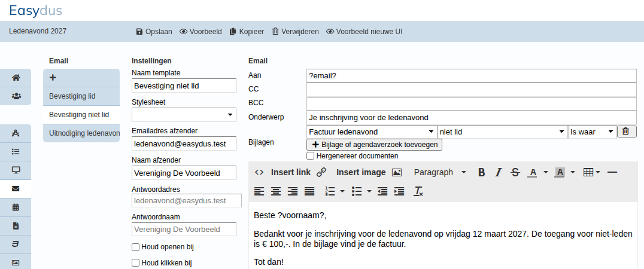Screen dimensions: 644x269
Task: Apply bold formatting
Action: [481, 172]
